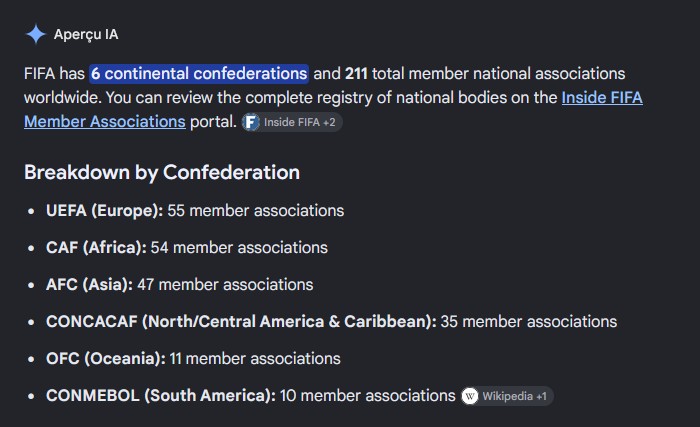Open the Inside FIFA Member Associations link
This screenshot has width=700, height=427.
coord(602,97)
